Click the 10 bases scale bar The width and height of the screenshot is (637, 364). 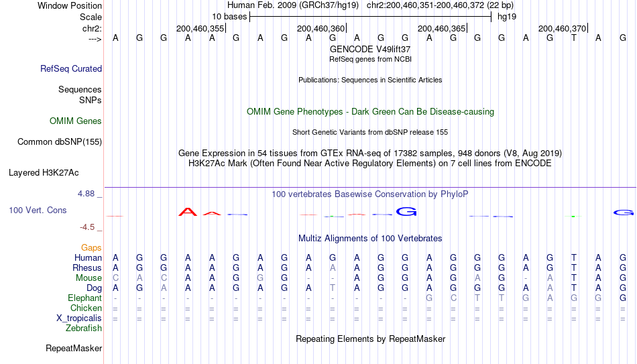tap(371, 17)
